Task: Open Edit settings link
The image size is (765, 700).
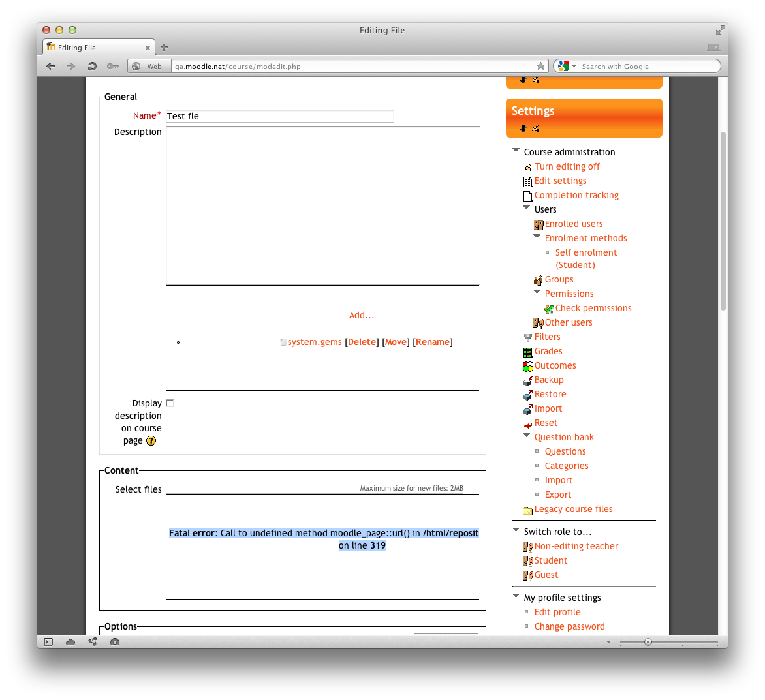Action: [561, 181]
